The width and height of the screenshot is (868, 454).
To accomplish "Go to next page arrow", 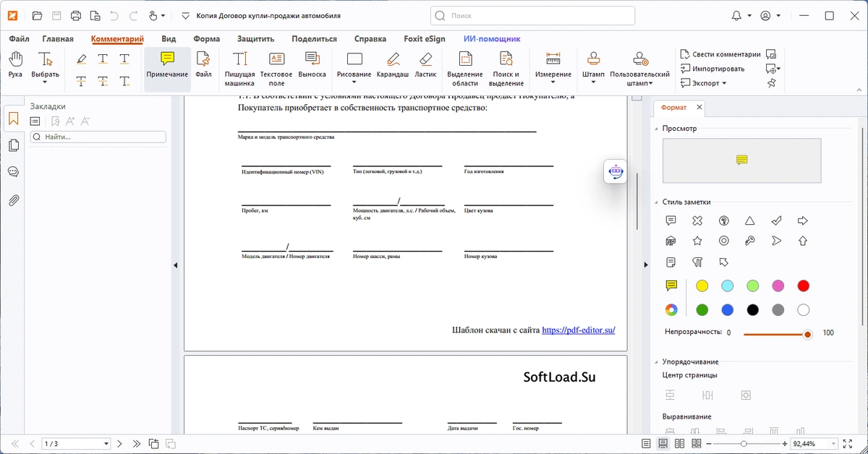I will 120,443.
